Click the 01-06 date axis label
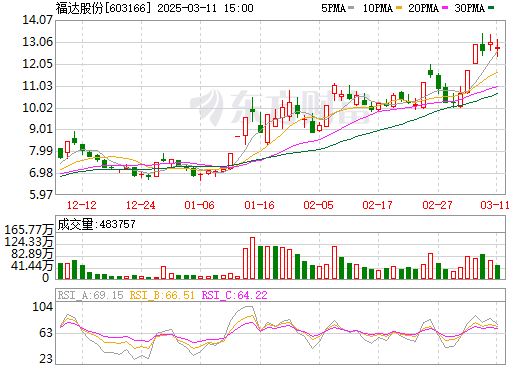The image size is (520, 365). pos(200,205)
